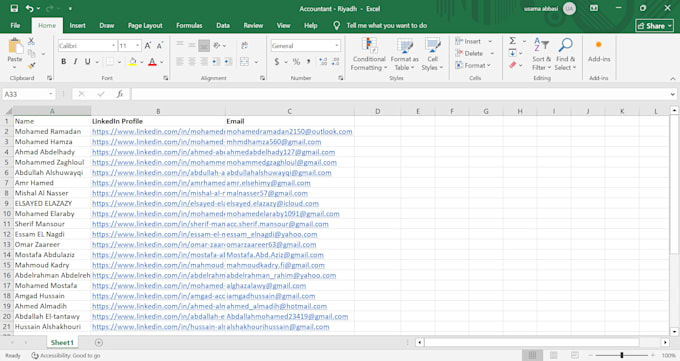
Task: Click into the formula bar
Action: click(399, 94)
